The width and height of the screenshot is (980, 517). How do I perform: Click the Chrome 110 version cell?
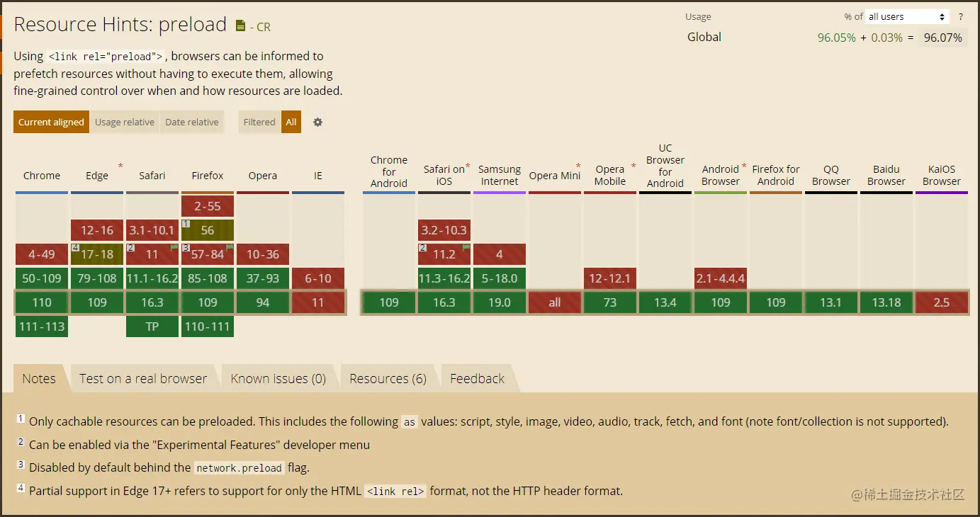[x=42, y=302]
